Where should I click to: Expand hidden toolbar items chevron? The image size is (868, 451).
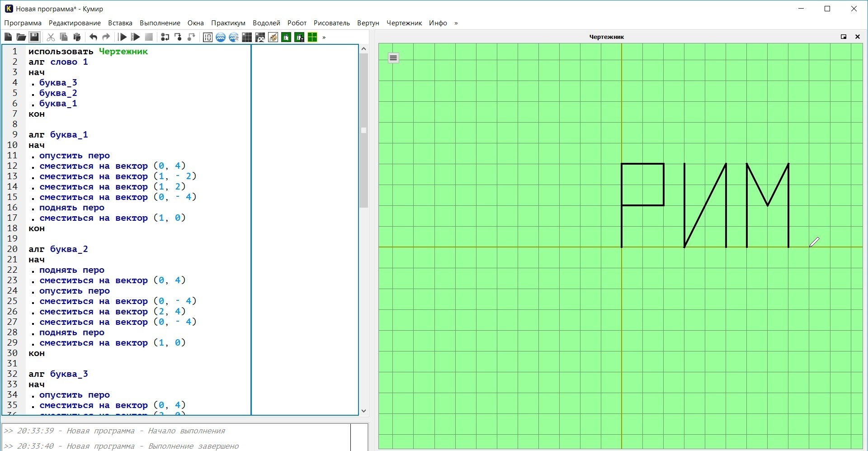point(324,38)
